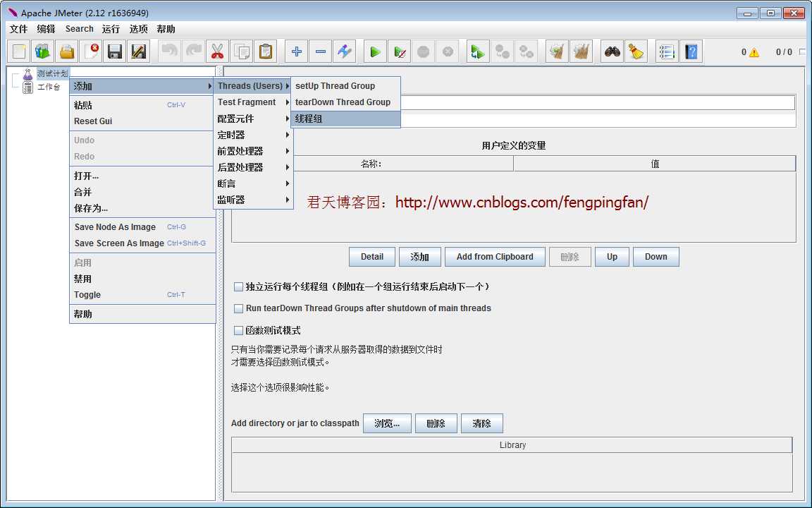Image resolution: width=812 pixels, height=508 pixels.
Task: Open the Search menu
Action: [x=79, y=29]
